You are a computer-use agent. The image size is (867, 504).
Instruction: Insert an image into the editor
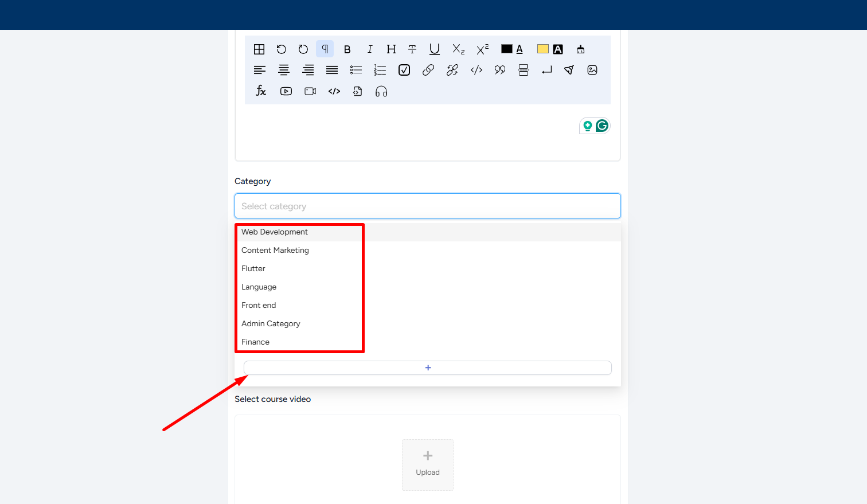pos(592,70)
